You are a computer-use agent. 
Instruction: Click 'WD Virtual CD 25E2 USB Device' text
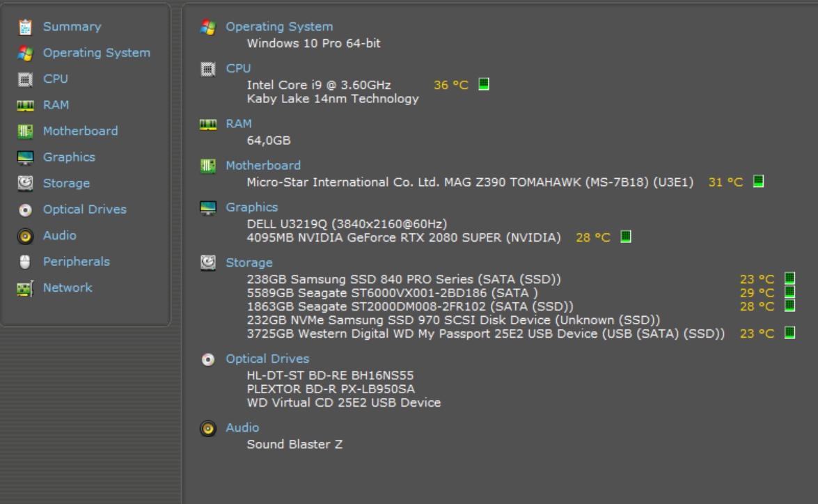pos(344,403)
